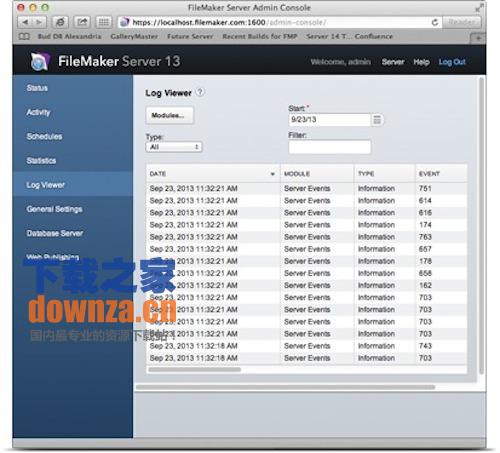Viewport: 500px width, 453px height.
Task: Select the log row with event 743
Action: click(x=306, y=346)
